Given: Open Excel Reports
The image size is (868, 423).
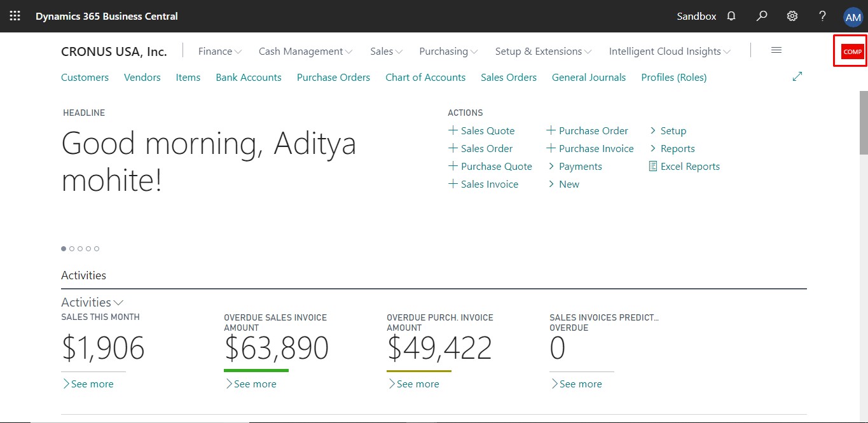Looking at the screenshot, I should (684, 166).
